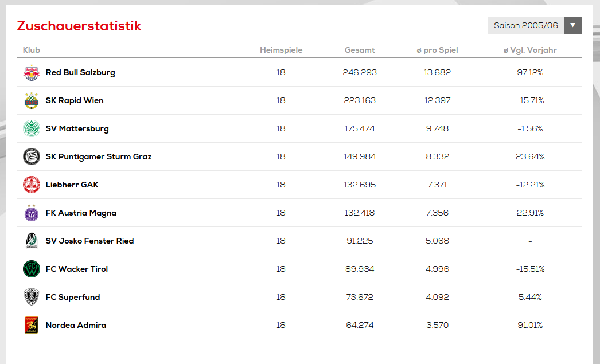Click the SV Mattersburg club crest

click(32, 128)
